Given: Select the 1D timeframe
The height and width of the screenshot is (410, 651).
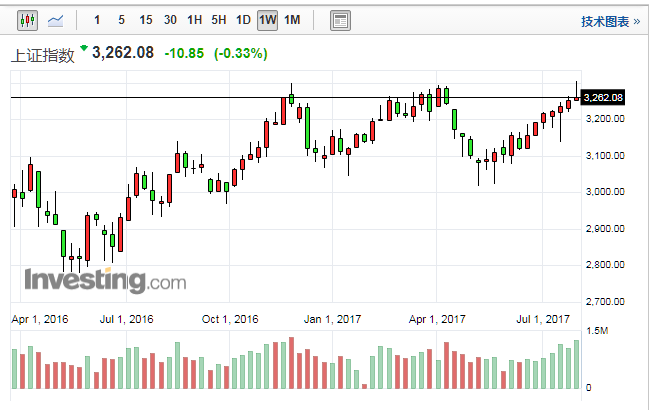Looking at the screenshot, I should click(243, 20).
